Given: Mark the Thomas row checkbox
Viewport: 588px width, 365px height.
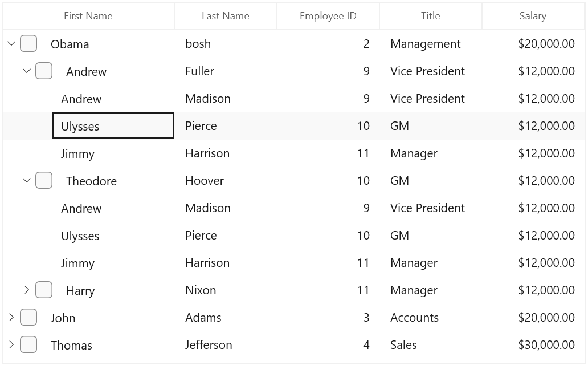Looking at the screenshot, I should [x=28, y=344].
